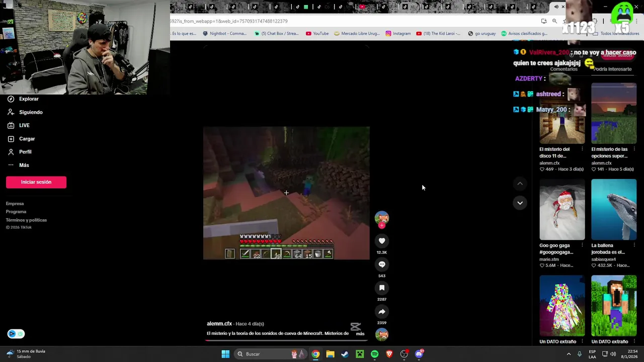
Task: Open the Mercado Libre Uruguay bookmark
Action: click(357, 34)
